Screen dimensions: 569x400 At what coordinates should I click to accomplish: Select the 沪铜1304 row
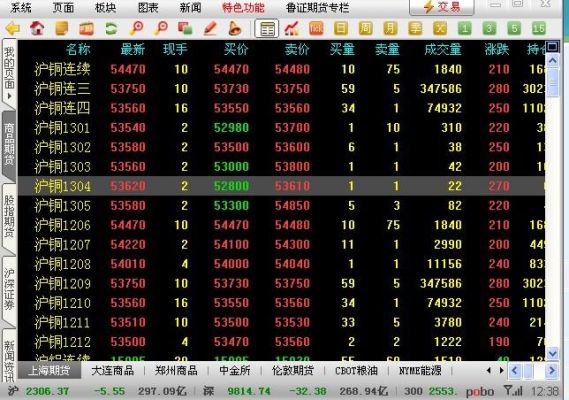pyautogui.click(x=281, y=186)
